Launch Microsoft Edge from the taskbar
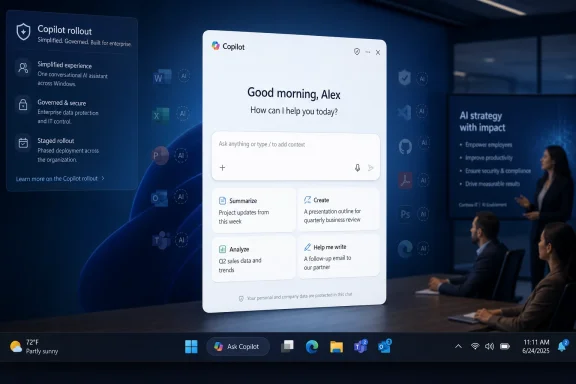 (x=312, y=347)
